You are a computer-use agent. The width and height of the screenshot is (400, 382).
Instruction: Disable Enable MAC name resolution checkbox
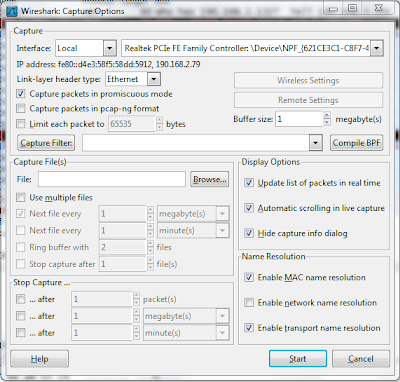[x=249, y=277]
